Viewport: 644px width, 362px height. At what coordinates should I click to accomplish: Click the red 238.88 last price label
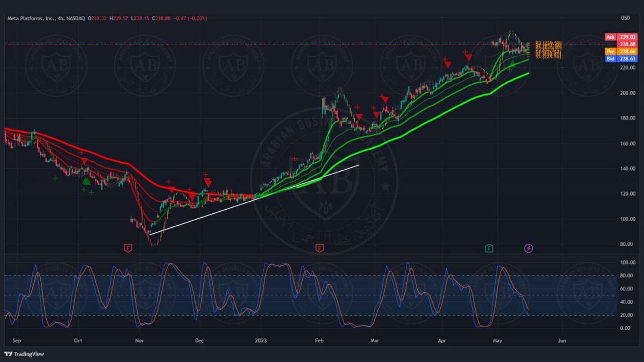627,44
